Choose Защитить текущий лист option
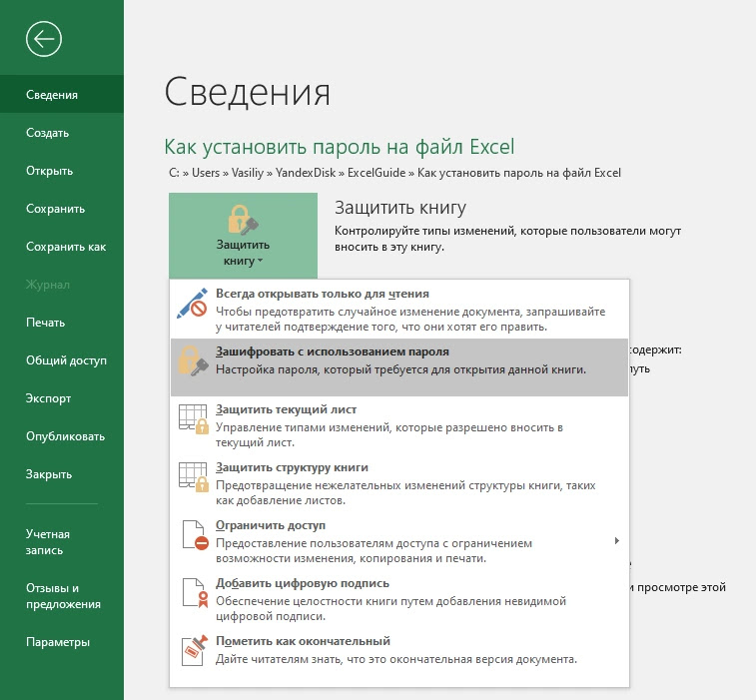The width and height of the screenshot is (756, 700). tap(399, 425)
